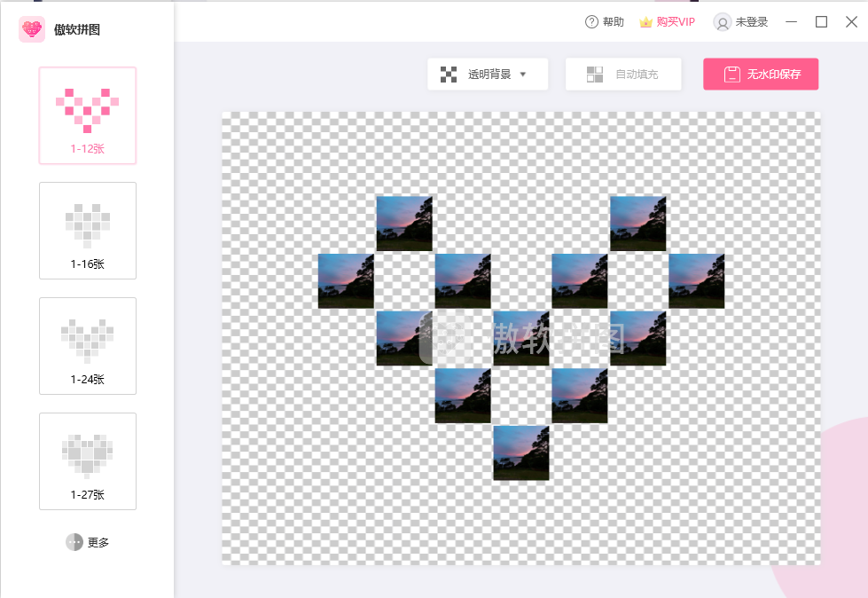Select third photo in the second row
Image resolution: width=868 pixels, height=598 pixels.
point(580,280)
